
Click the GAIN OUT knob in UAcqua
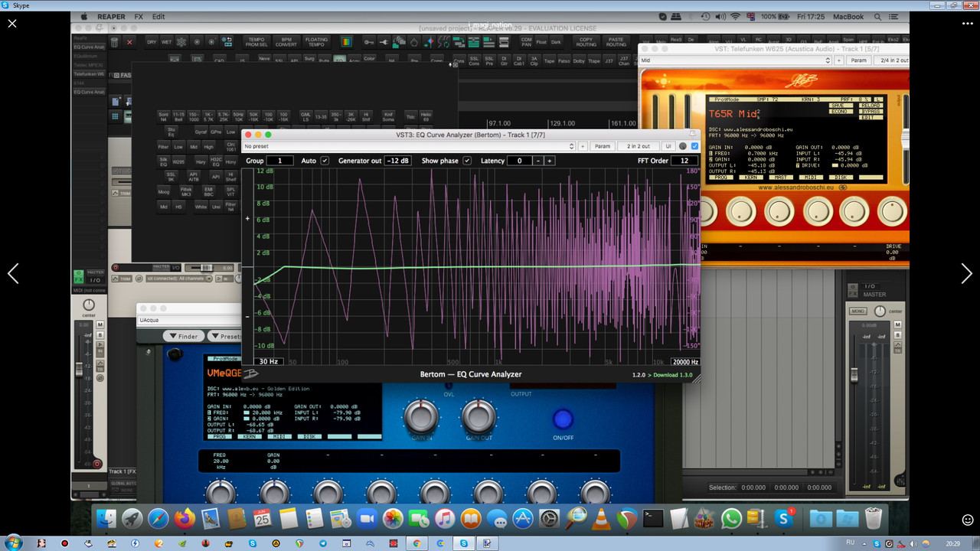coord(479,416)
